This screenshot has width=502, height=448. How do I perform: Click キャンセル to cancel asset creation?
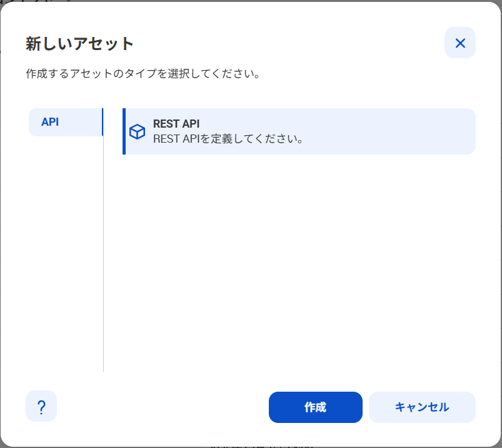click(422, 407)
